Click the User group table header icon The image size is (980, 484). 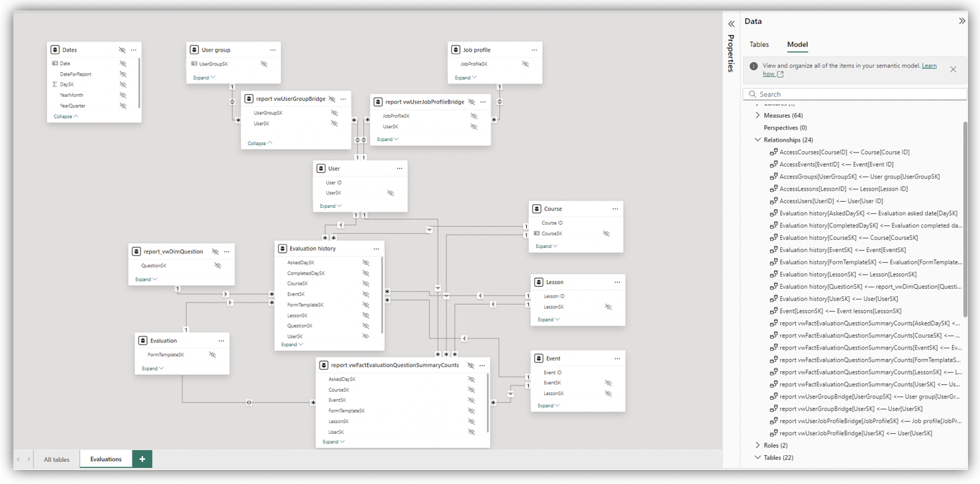[195, 50]
